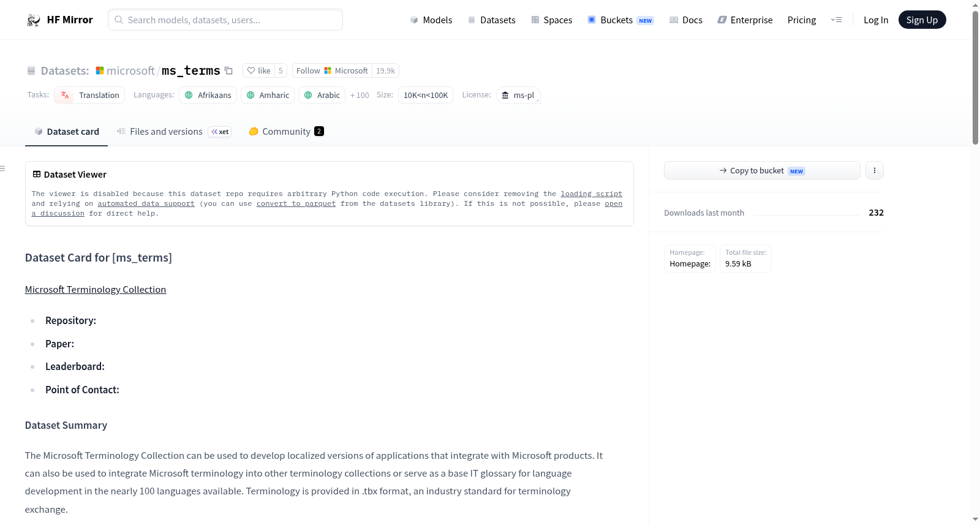
Task: Click the Datasets: breadcrumb label
Action: click(x=65, y=70)
